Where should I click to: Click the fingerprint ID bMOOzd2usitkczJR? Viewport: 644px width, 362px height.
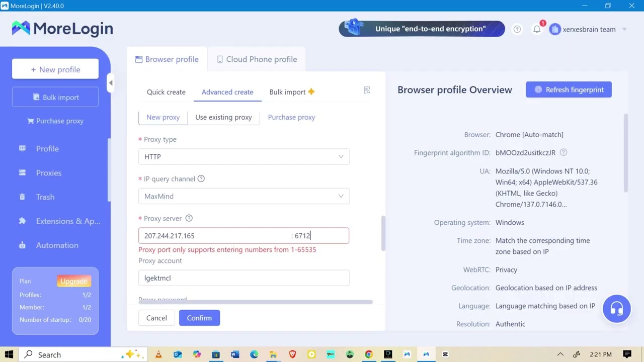[525, 153]
